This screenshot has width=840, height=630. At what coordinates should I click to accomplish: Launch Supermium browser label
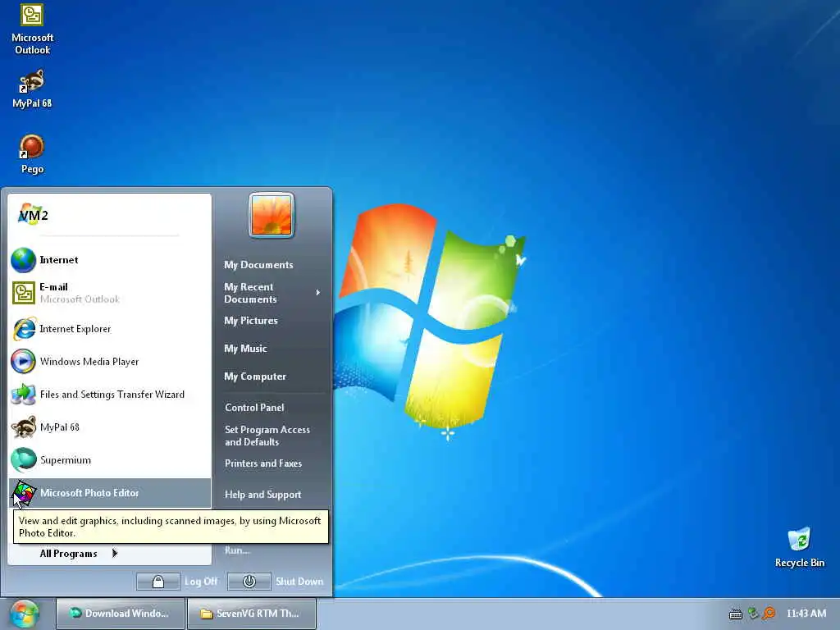(x=66, y=461)
